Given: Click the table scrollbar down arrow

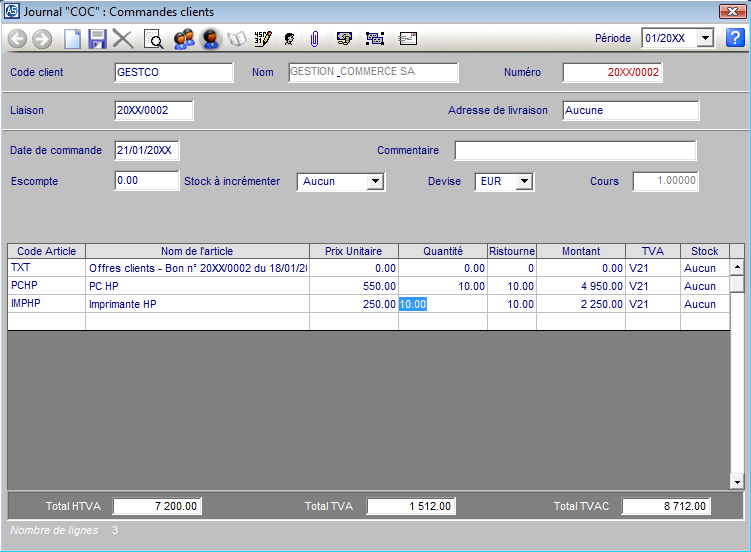Looking at the screenshot, I should coord(737,482).
